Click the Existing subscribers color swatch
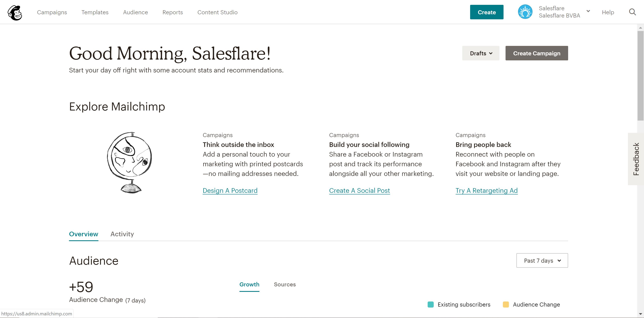This screenshot has width=644, height=318. (430, 304)
